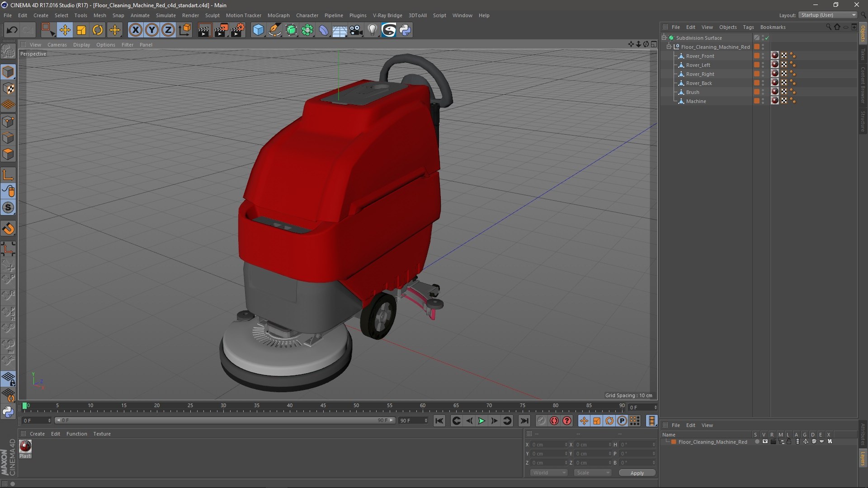The width and height of the screenshot is (868, 488).
Task: Open the MoGraph menu
Action: pyautogui.click(x=278, y=15)
